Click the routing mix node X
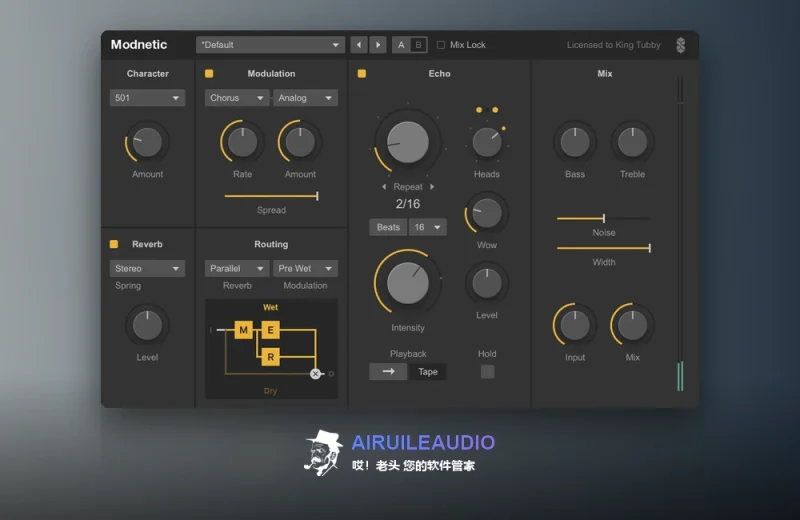This screenshot has height=520, width=800. pyautogui.click(x=315, y=374)
